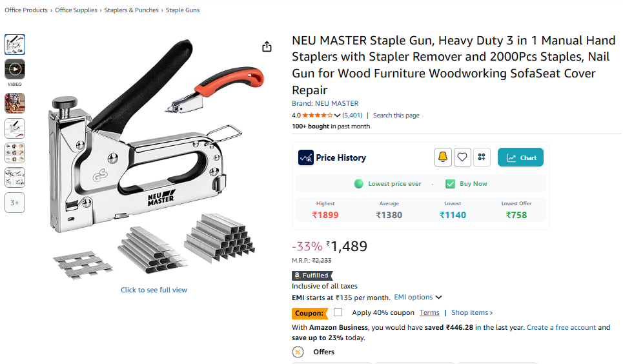The image size is (623, 364).
Task: Select the first stapler image thumbnail
Action: pos(15,45)
